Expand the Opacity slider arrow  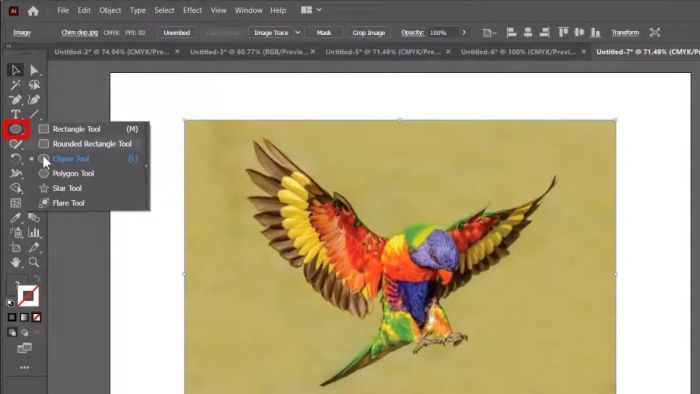click(x=464, y=33)
